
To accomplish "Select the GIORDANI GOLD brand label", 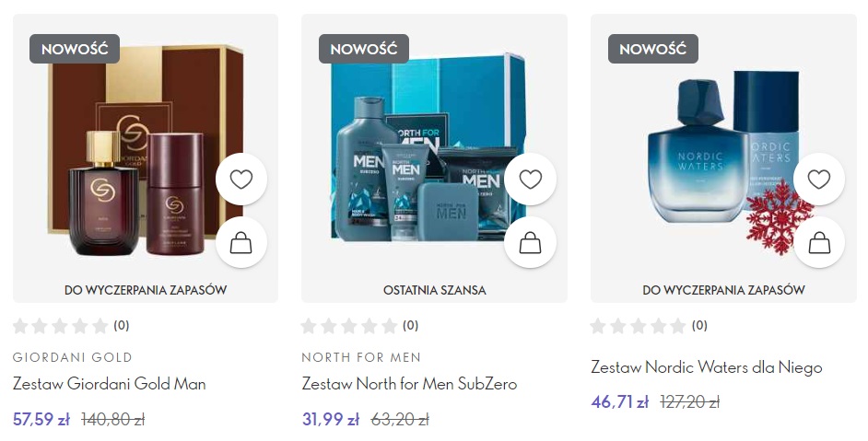I will (73, 357).
